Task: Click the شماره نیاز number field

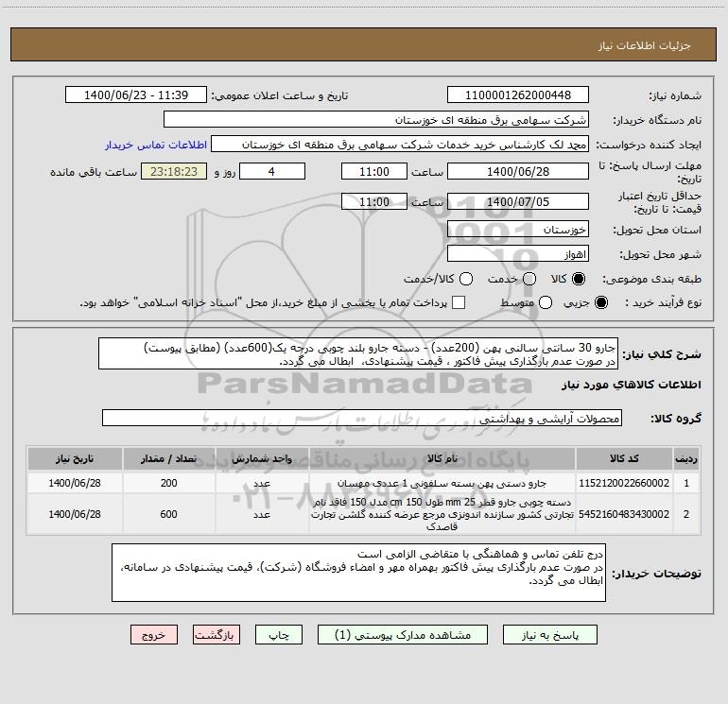Action: coord(516,95)
